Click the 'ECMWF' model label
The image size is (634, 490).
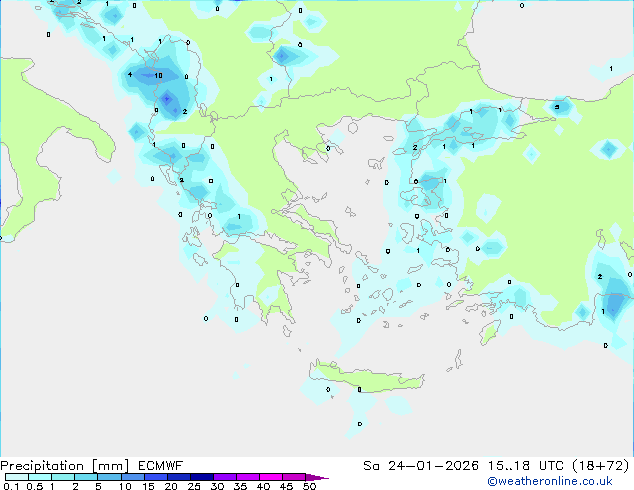[x=161, y=466]
